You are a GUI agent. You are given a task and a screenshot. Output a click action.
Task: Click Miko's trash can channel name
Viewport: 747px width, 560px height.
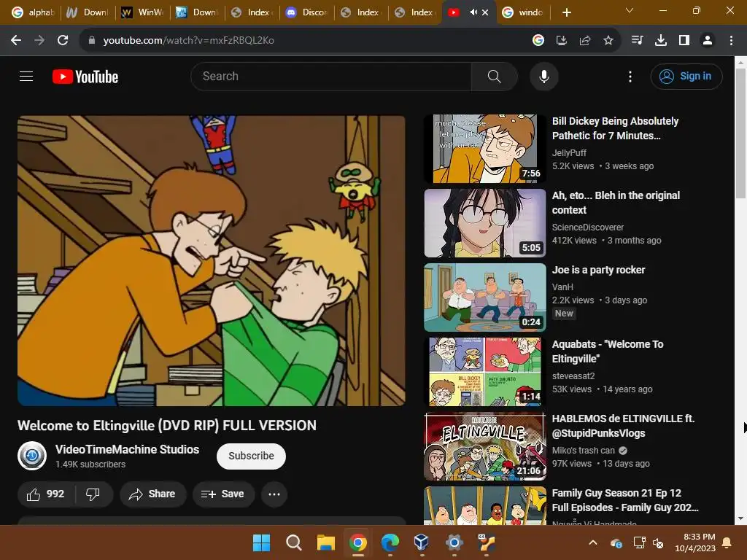pyautogui.click(x=583, y=451)
